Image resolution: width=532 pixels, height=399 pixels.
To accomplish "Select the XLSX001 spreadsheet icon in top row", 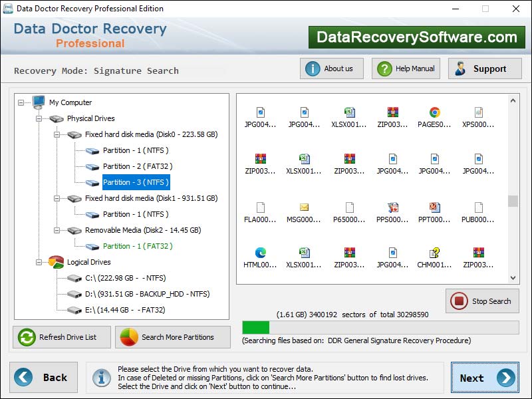I will [348, 113].
